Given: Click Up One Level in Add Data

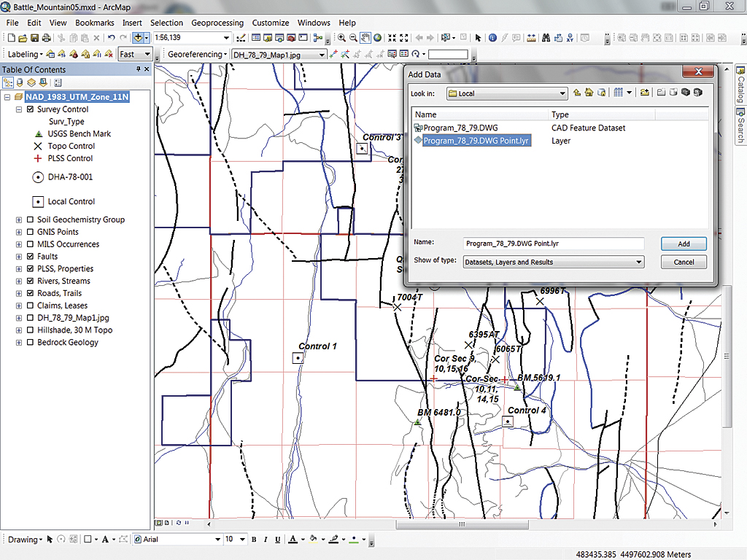Looking at the screenshot, I should (x=577, y=93).
